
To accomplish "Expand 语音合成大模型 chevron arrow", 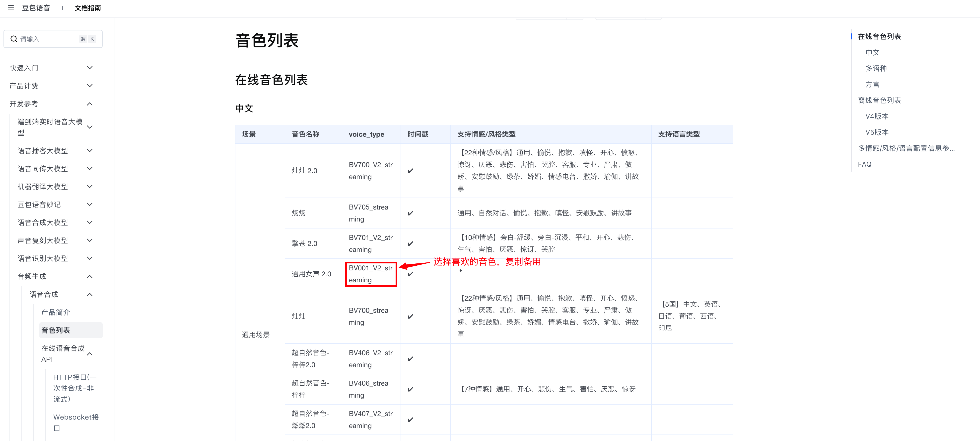I will [90, 222].
